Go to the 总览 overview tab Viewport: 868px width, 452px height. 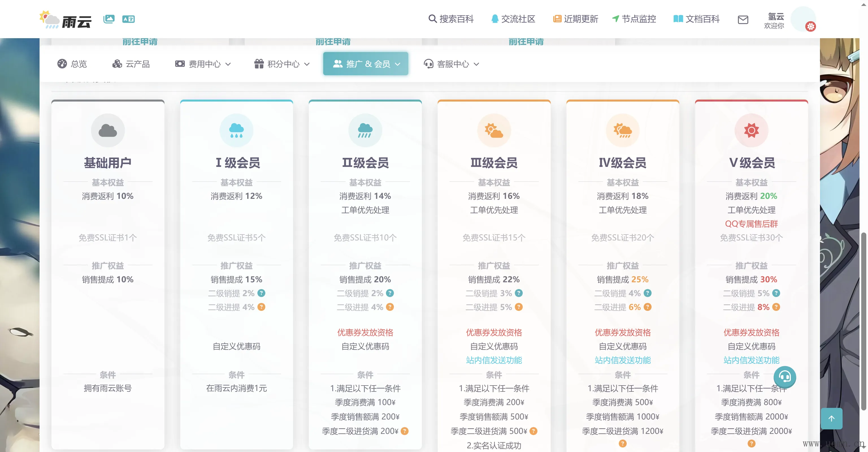(x=72, y=64)
